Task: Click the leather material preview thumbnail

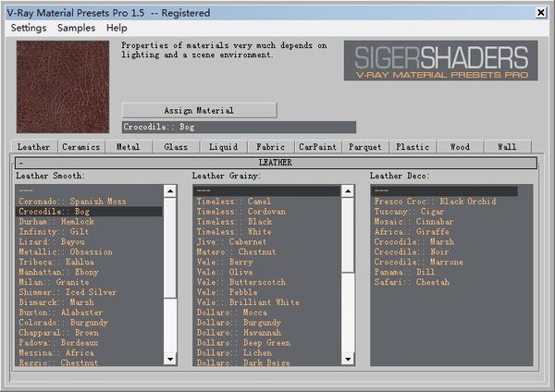Action: (x=62, y=86)
